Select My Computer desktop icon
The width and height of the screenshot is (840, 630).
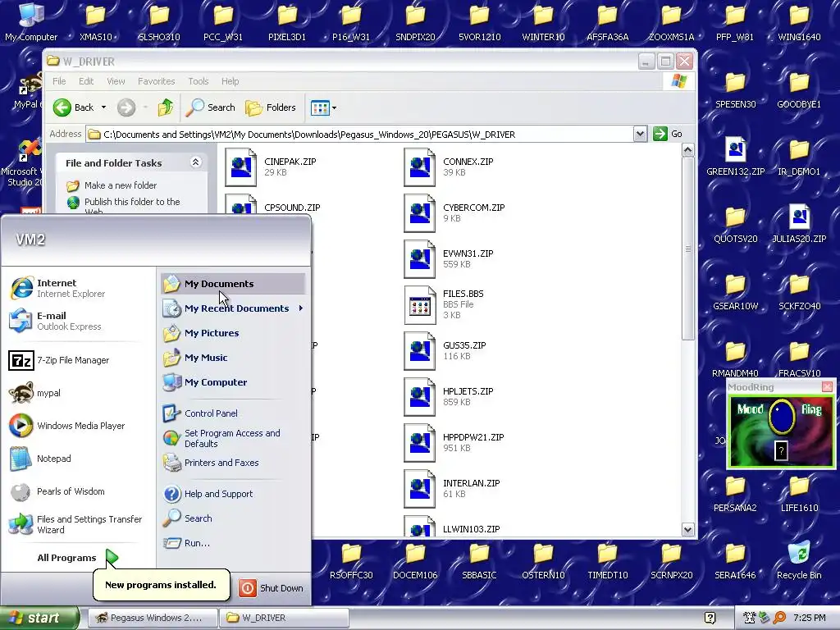[31, 22]
